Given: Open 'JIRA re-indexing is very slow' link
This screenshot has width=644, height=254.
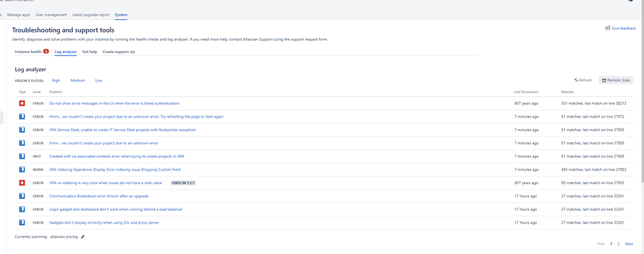Looking at the screenshot, I should point(106,183).
